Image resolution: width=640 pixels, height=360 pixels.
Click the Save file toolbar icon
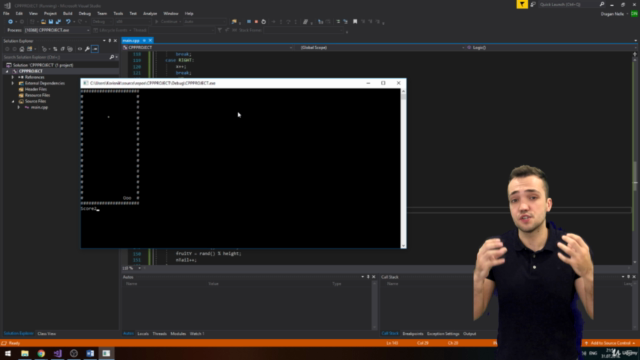pos(51,22)
